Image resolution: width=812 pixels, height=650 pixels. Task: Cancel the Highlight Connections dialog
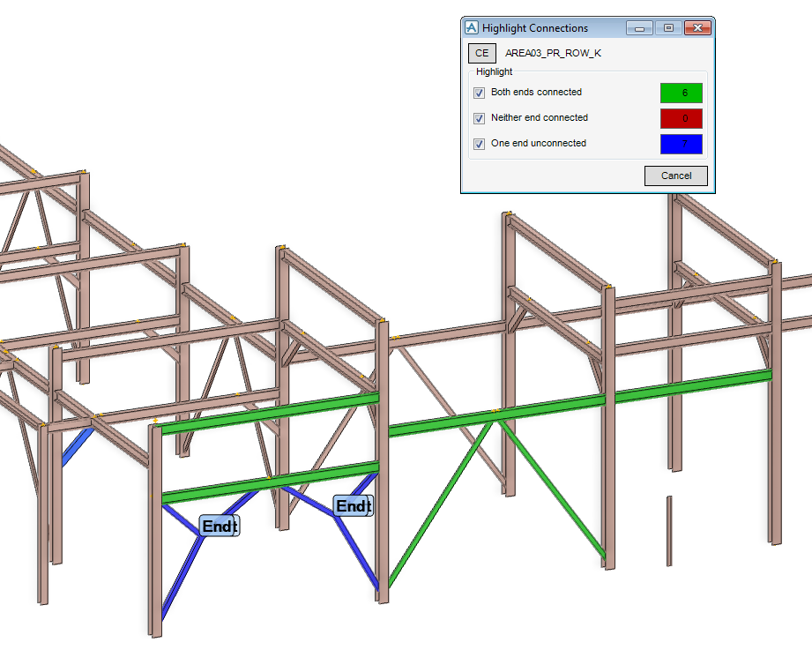(x=676, y=176)
